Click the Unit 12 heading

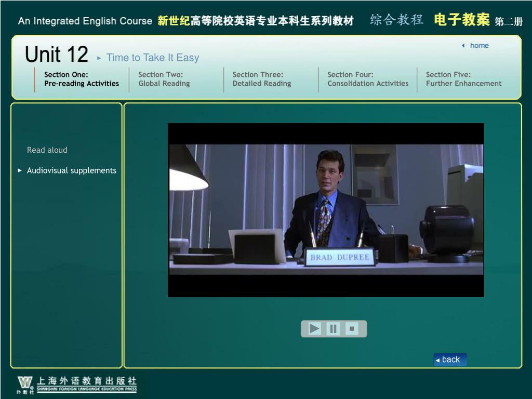[57, 54]
